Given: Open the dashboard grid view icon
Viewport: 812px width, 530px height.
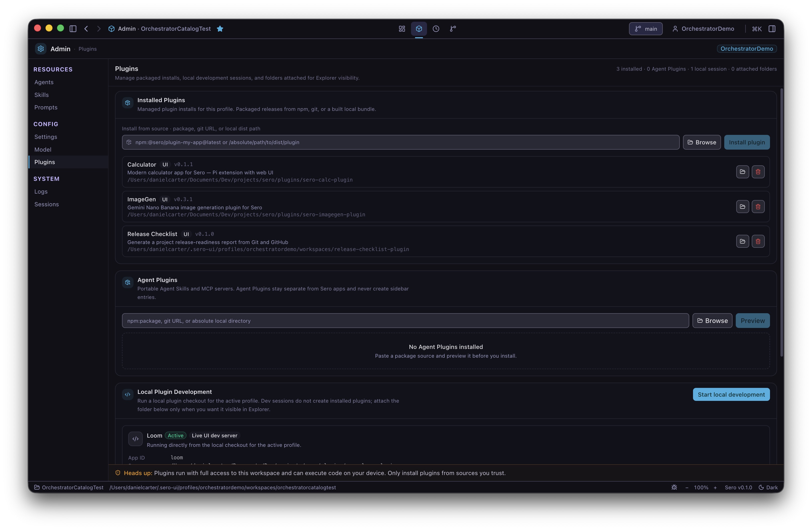Looking at the screenshot, I should pyautogui.click(x=402, y=29).
